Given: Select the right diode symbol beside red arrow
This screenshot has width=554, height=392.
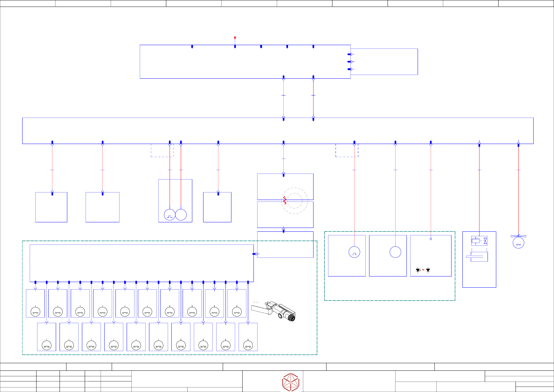Looking at the screenshot, I should (428, 270).
